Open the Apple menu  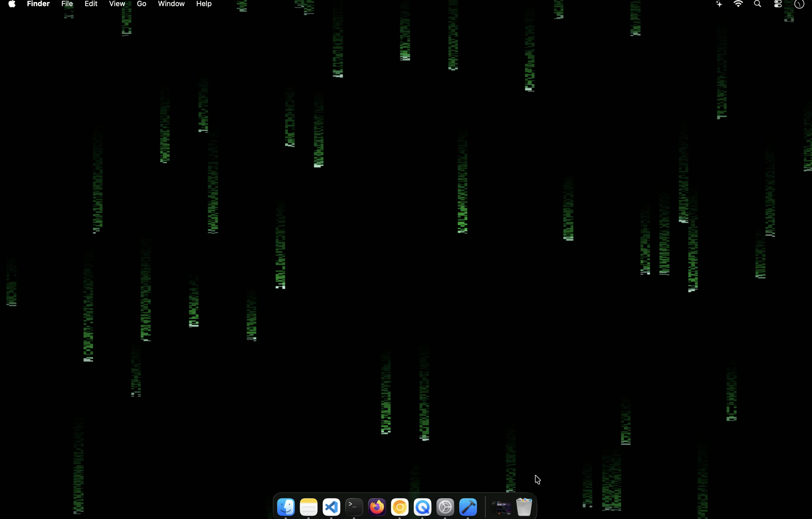coord(11,4)
